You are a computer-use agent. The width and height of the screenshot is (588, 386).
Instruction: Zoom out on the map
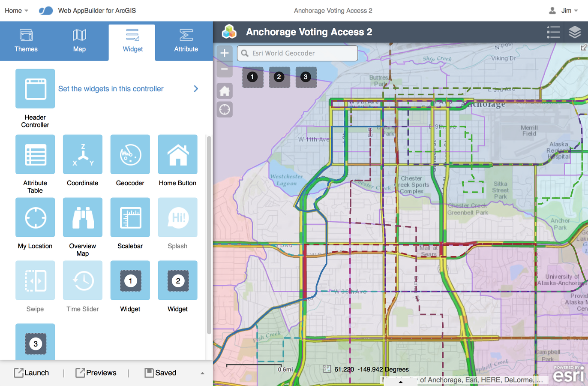[x=225, y=69]
